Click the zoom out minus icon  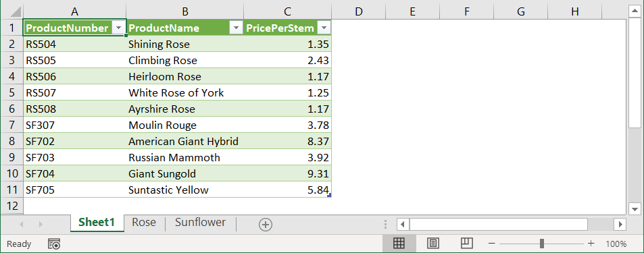tap(492, 244)
